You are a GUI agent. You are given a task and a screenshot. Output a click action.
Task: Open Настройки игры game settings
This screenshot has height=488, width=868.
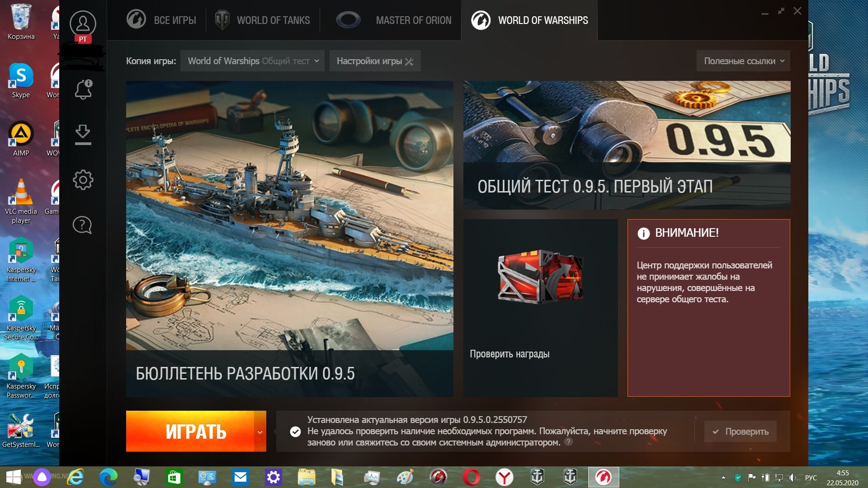click(375, 61)
